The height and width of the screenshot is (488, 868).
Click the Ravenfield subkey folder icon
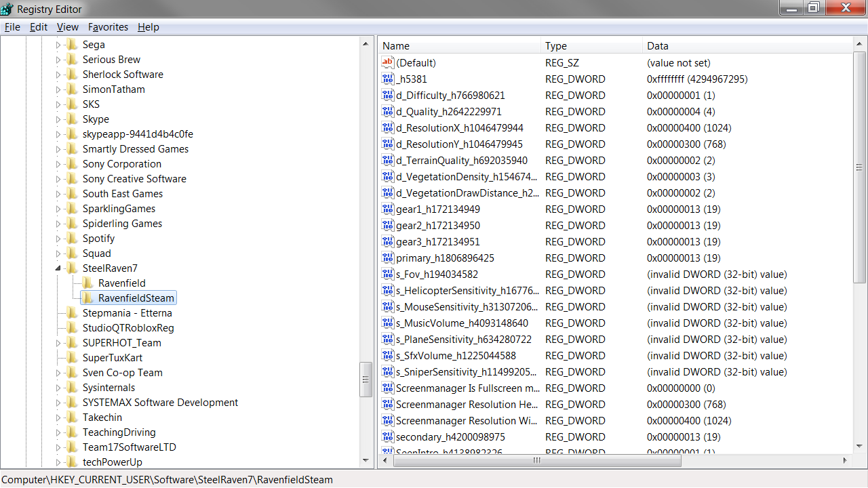(x=87, y=283)
